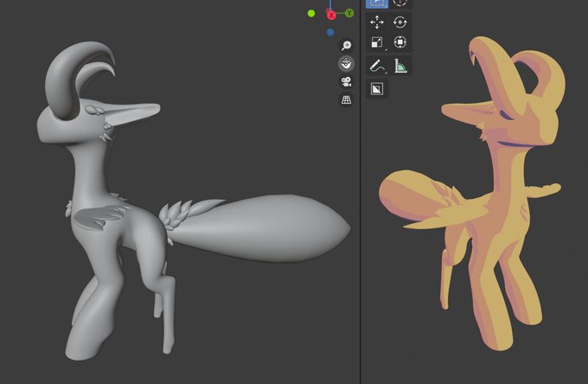This screenshot has width=588, height=384.
Task: Select the Scale tool in the toolbar
Action: [x=377, y=42]
